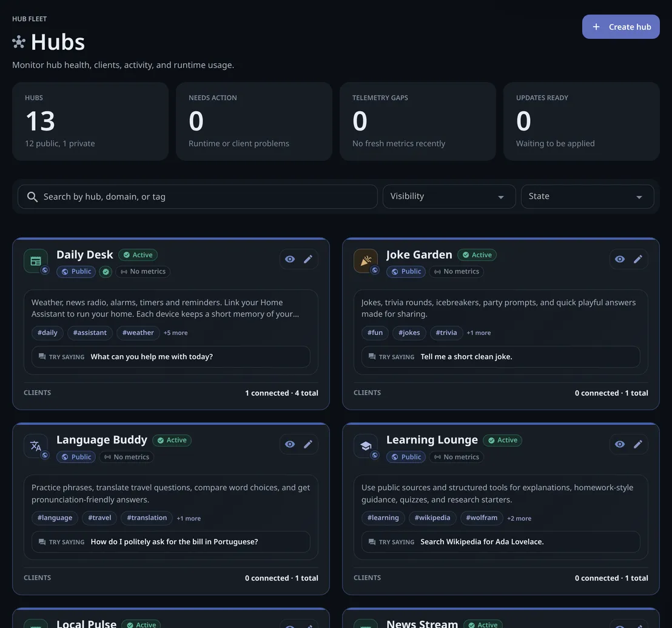
Task: Select the #travel tag
Action: pos(99,518)
